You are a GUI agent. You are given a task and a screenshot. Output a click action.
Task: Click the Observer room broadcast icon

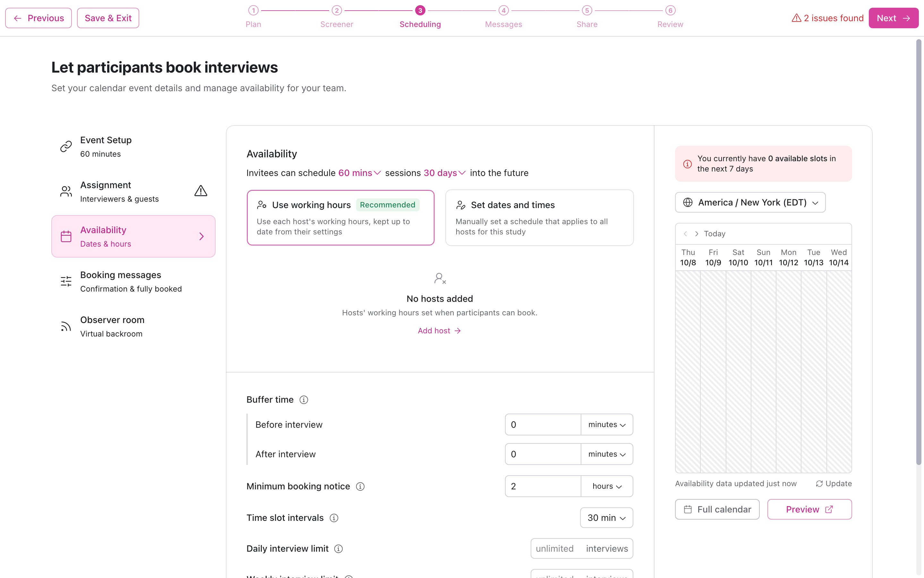(66, 326)
